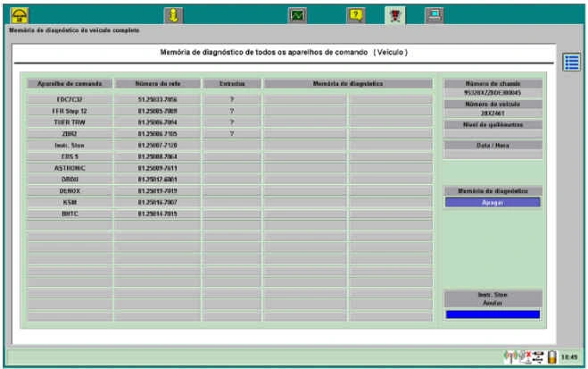Click the yellow home icon at top left

tap(20, 15)
